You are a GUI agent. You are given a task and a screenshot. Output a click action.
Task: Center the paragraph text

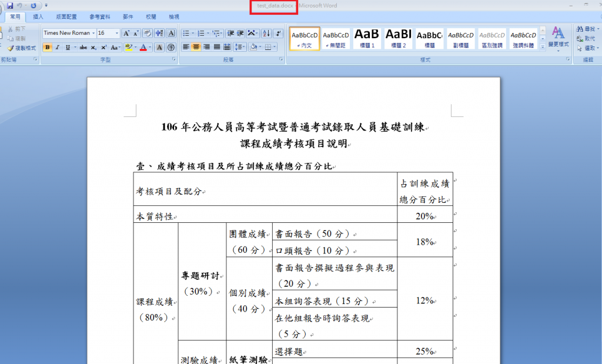196,47
